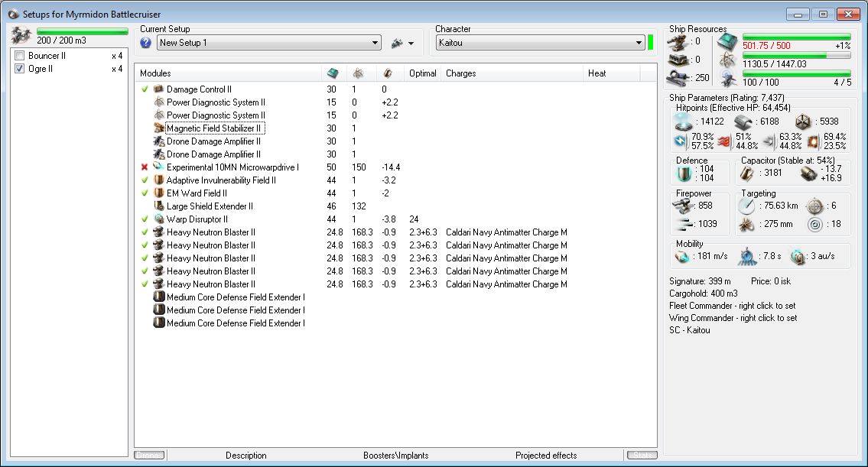The width and height of the screenshot is (868, 467).
Task: Click the first Medium Core Defense Field Extender icon
Action: click(x=159, y=297)
